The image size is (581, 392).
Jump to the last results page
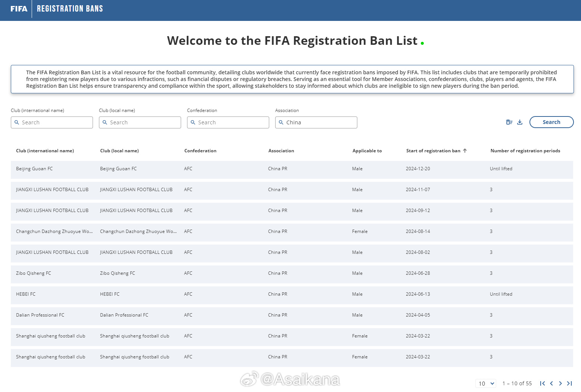569,383
